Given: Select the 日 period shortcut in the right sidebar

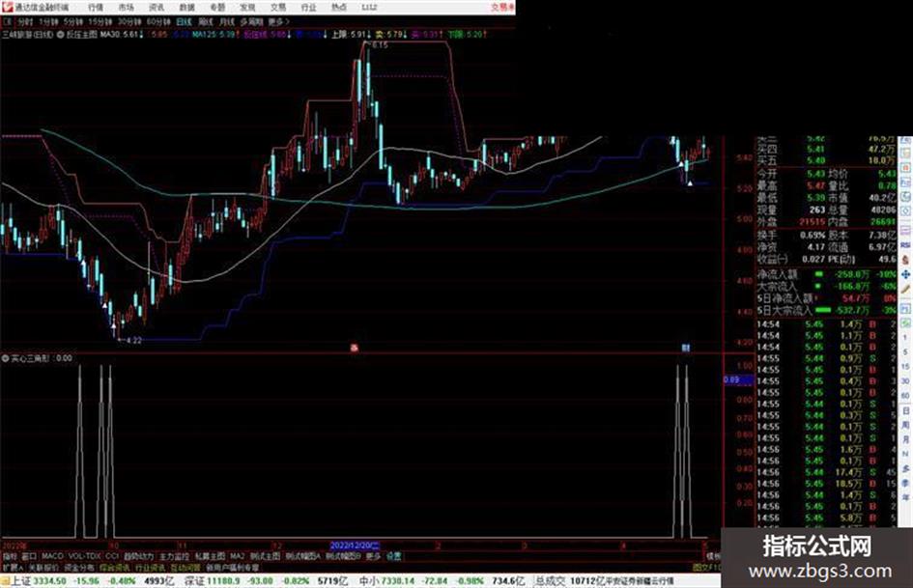Looking at the screenshot, I should [x=905, y=410].
